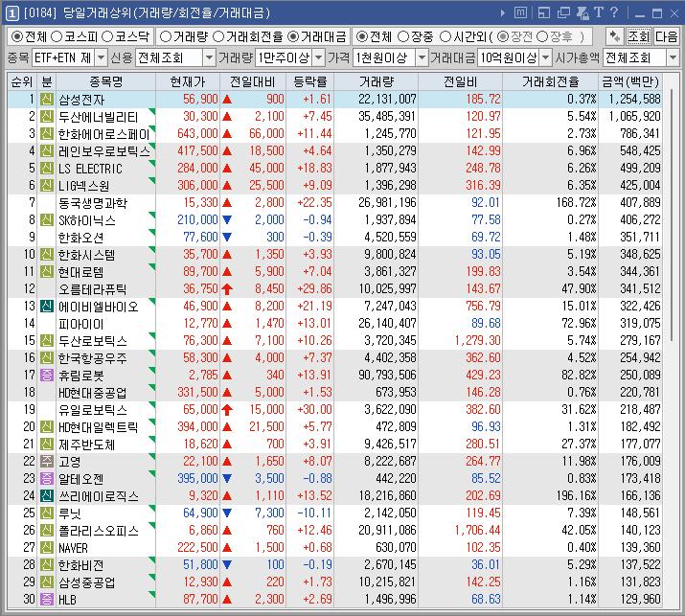Click the dark 신 badge on 쓰리에이로직스 row
This screenshot has height=616, width=685.
46,495
